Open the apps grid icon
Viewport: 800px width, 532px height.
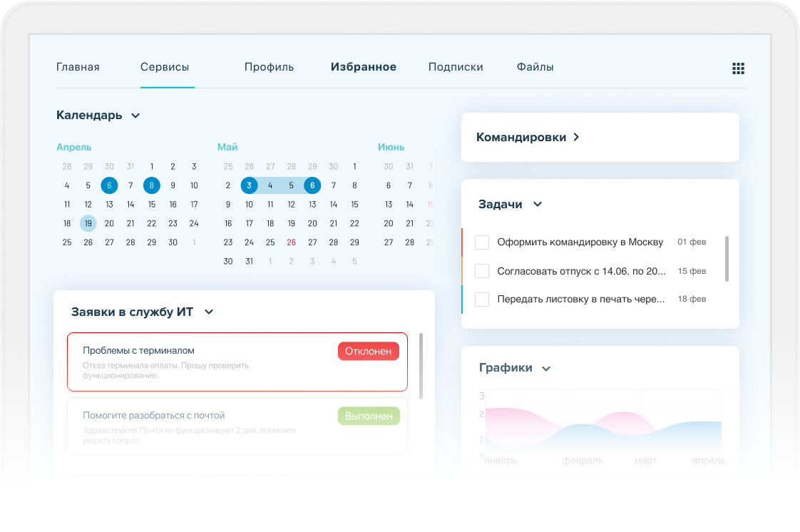pyautogui.click(x=738, y=68)
